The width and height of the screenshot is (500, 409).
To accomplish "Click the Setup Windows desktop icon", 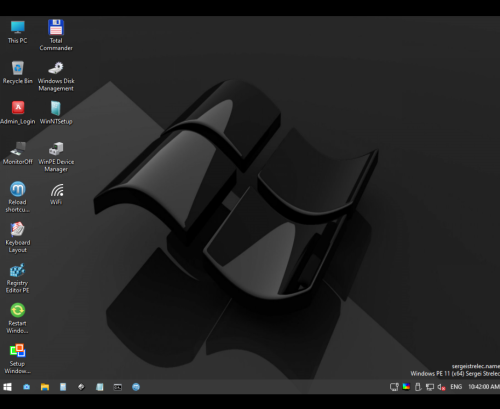I will (x=17, y=359).
